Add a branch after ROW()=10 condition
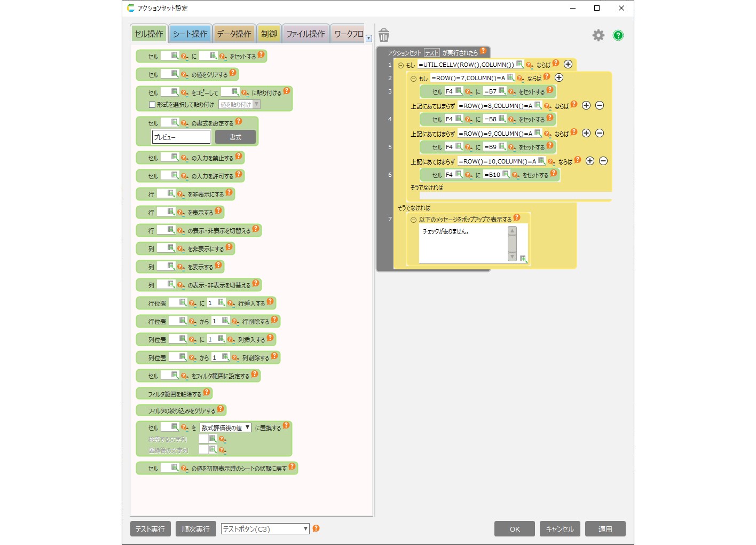The image size is (756, 545). 590,161
